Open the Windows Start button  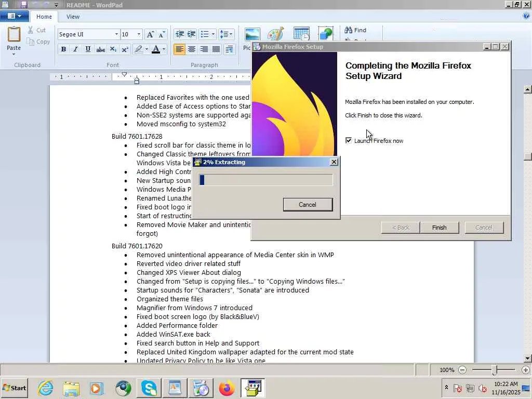pos(15,388)
